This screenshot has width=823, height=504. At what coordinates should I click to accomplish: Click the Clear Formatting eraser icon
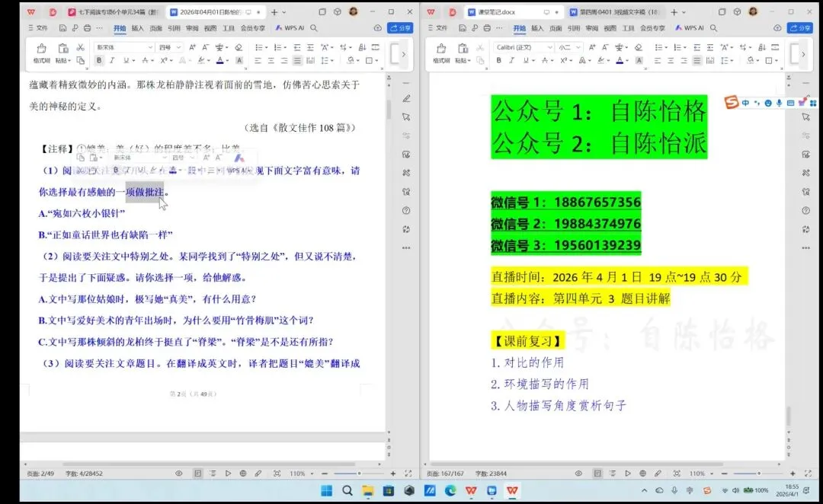point(239,46)
